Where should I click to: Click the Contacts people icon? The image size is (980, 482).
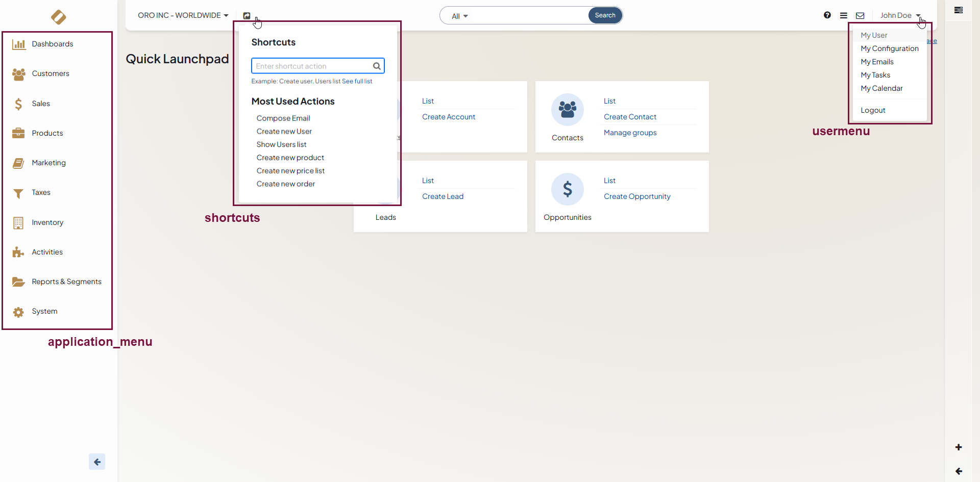(567, 110)
